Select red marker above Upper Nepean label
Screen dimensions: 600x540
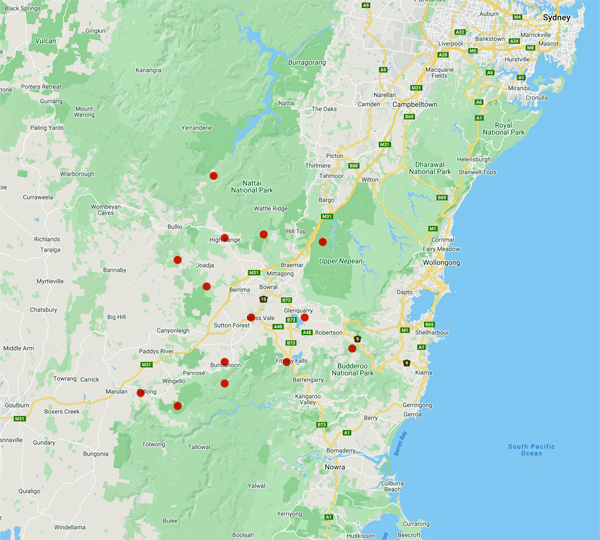323,241
